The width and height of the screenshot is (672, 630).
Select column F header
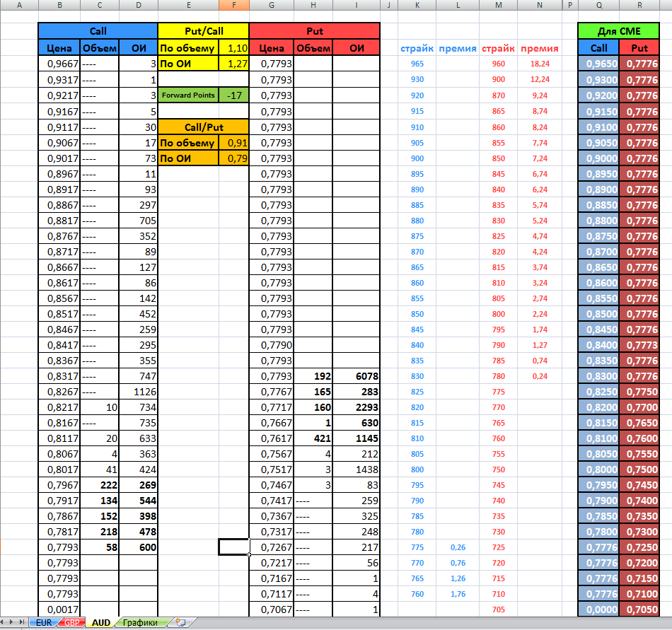click(234, 5)
